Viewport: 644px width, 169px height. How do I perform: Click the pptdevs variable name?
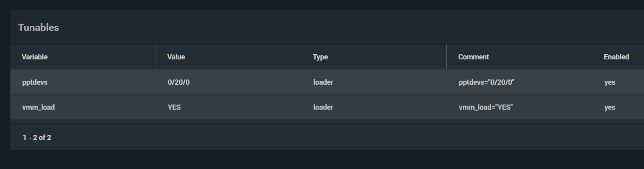pos(35,82)
